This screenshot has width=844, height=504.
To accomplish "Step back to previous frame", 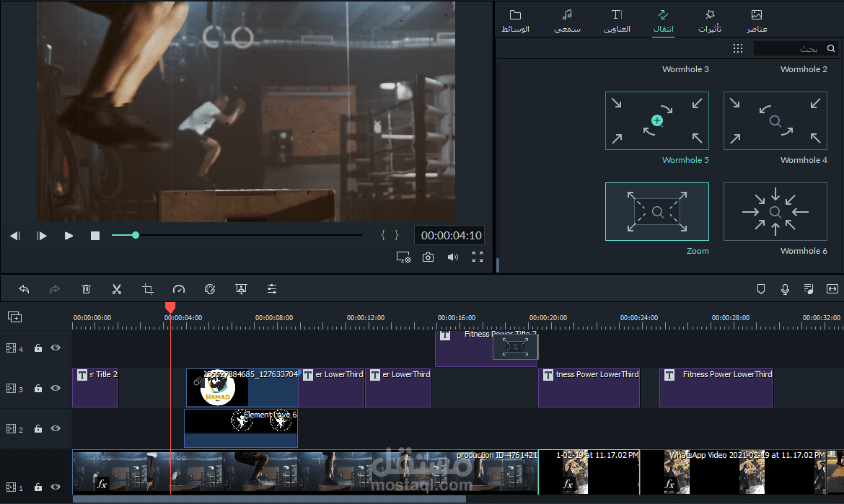I will tap(15, 236).
